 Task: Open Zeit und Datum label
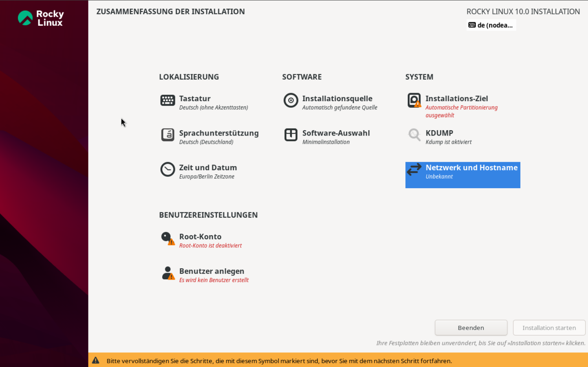pyautogui.click(x=208, y=167)
